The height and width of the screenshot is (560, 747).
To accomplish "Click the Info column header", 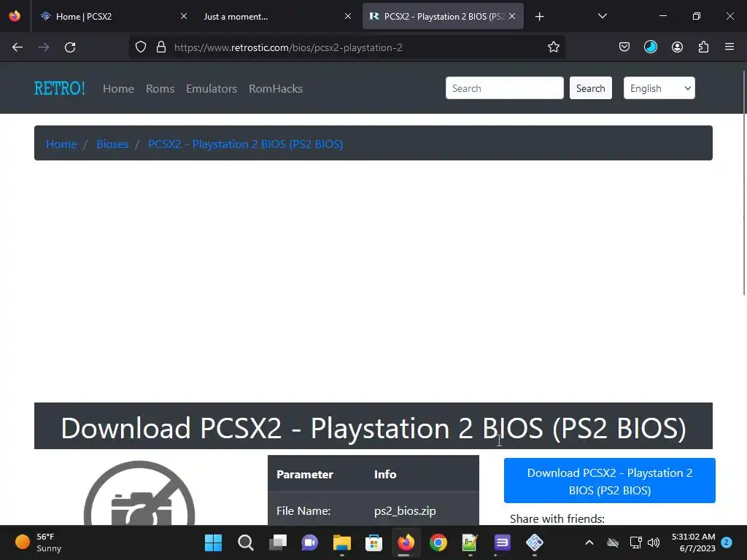I will click(385, 474).
